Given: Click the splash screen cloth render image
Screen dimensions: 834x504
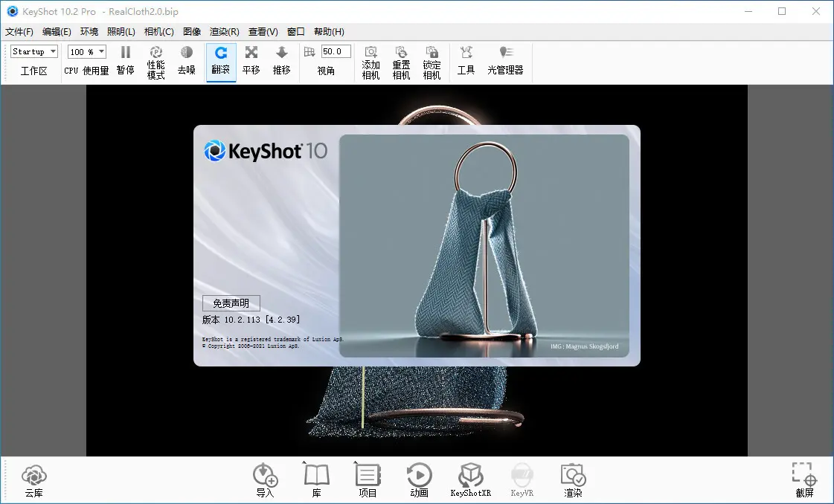Looking at the screenshot, I should pyautogui.click(x=484, y=245).
